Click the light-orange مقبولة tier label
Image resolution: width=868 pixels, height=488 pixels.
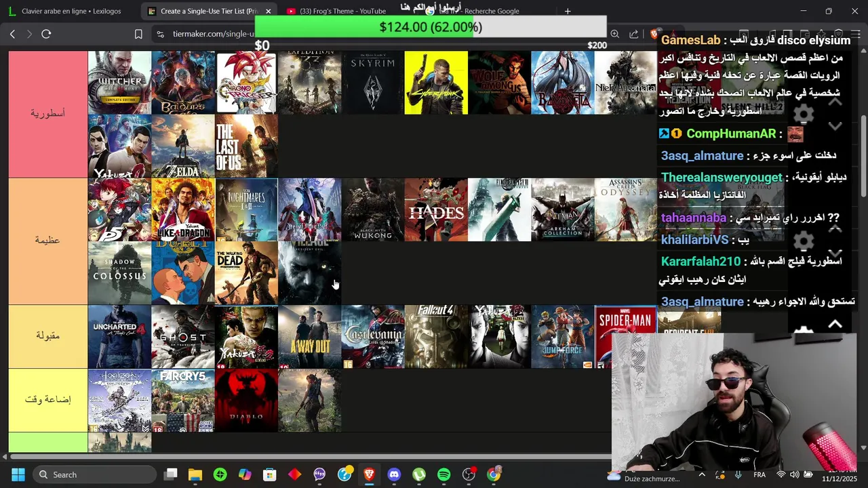(x=48, y=336)
